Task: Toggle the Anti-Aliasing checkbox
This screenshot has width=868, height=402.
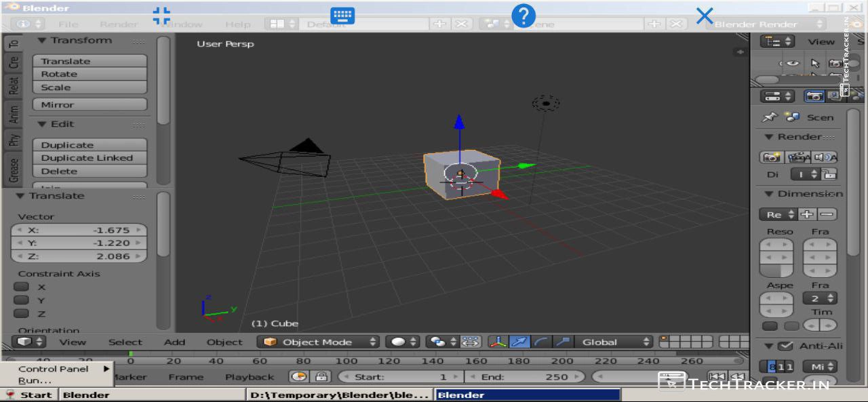Action: coord(785,346)
